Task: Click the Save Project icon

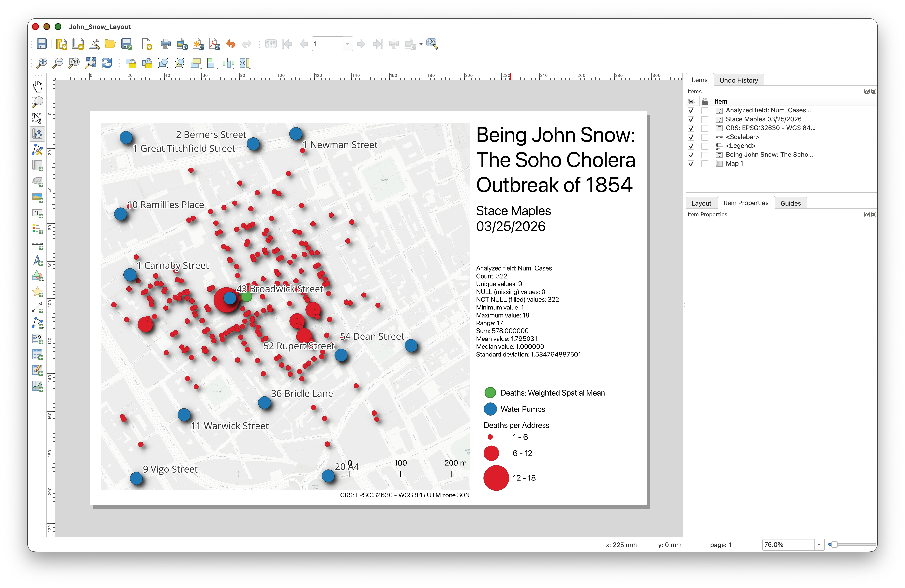Action: (x=42, y=44)
